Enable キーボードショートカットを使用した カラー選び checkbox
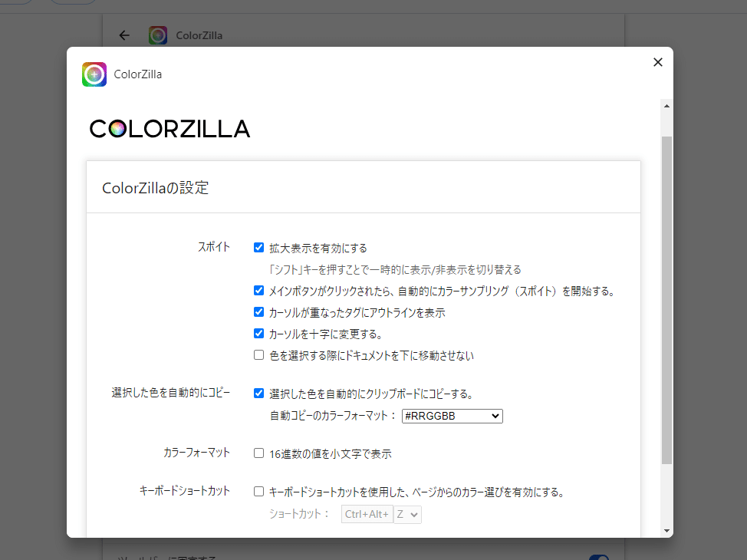747x560 pixels. pyautogui.click(x=258, y=492)
